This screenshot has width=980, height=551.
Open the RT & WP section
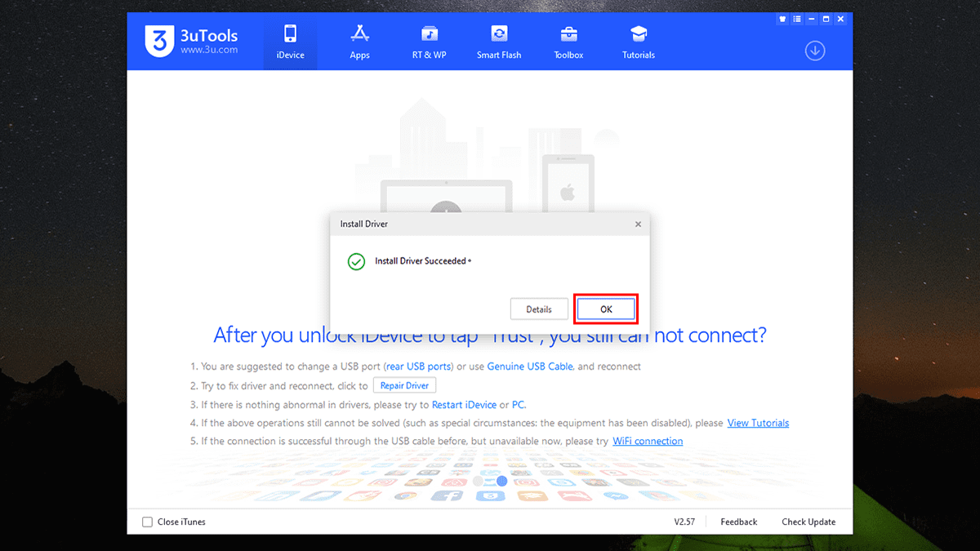pyautogui.click(x=428, y=41)
